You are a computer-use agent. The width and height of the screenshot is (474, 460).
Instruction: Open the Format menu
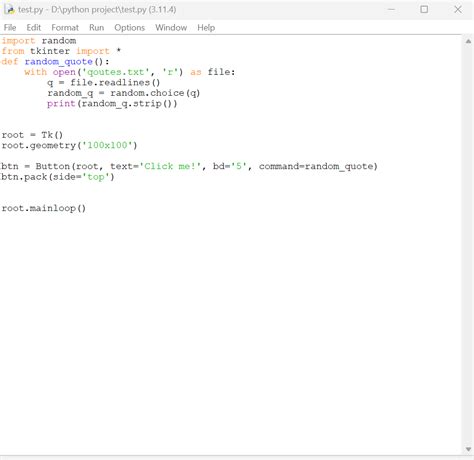coord(65,28)
